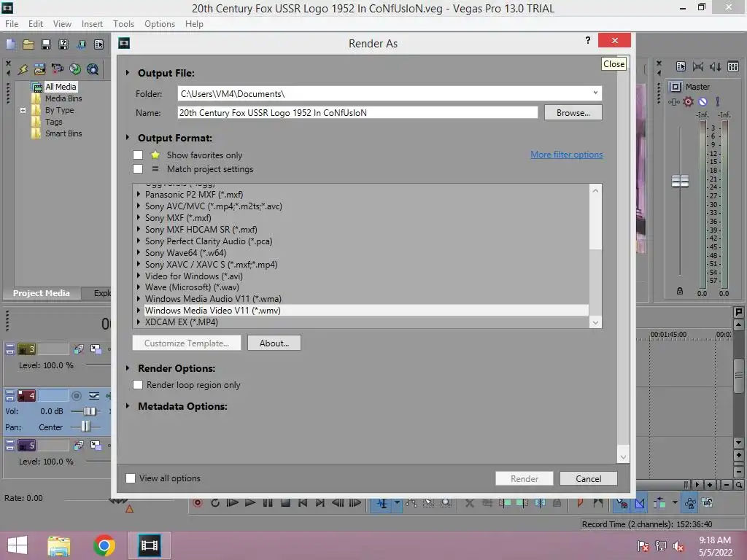
Task: Click the Save As icon with question mark
Action: 63,44
